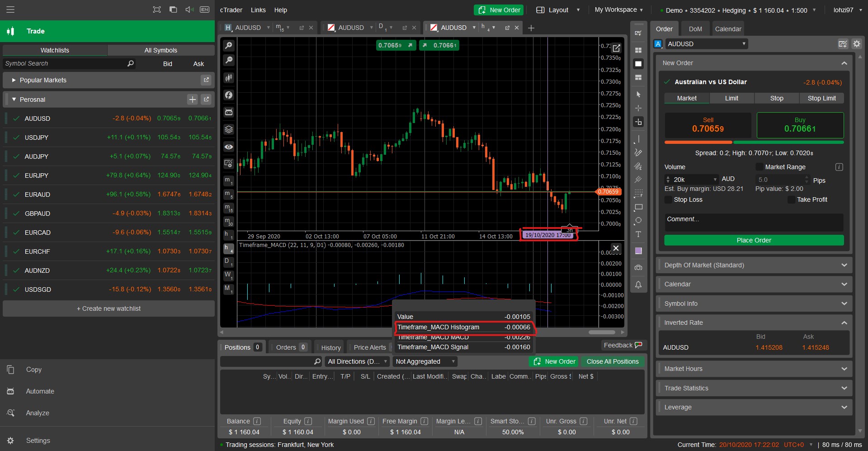Screen dimensions: 868x451
Task: Close the MACD indicator panel
Action: tap(616, 248)
